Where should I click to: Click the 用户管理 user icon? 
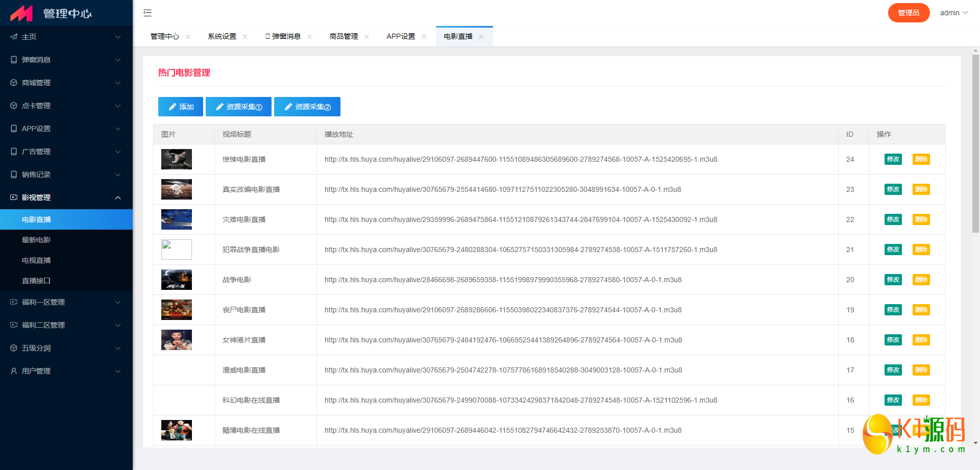coord(14,371)
